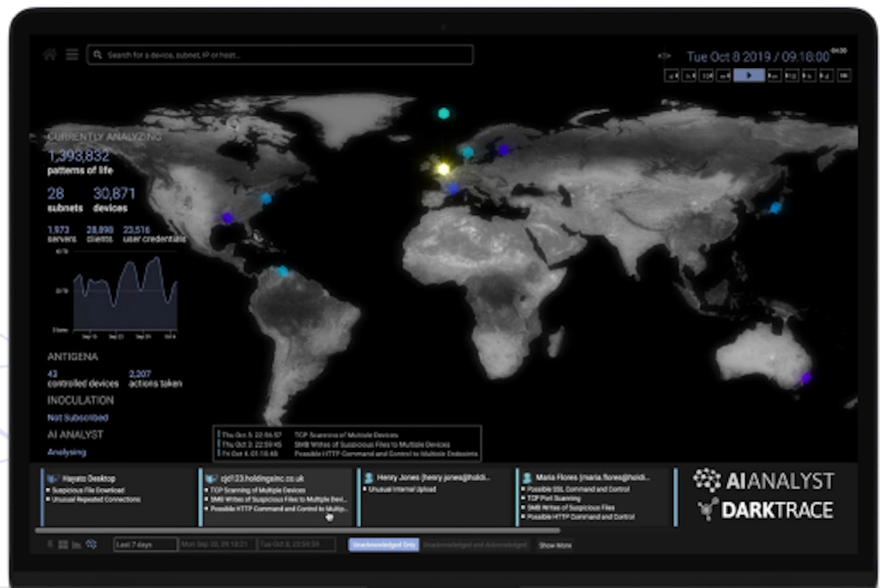Toggle the Unacknowledged Only filter

tap(384, 544)
